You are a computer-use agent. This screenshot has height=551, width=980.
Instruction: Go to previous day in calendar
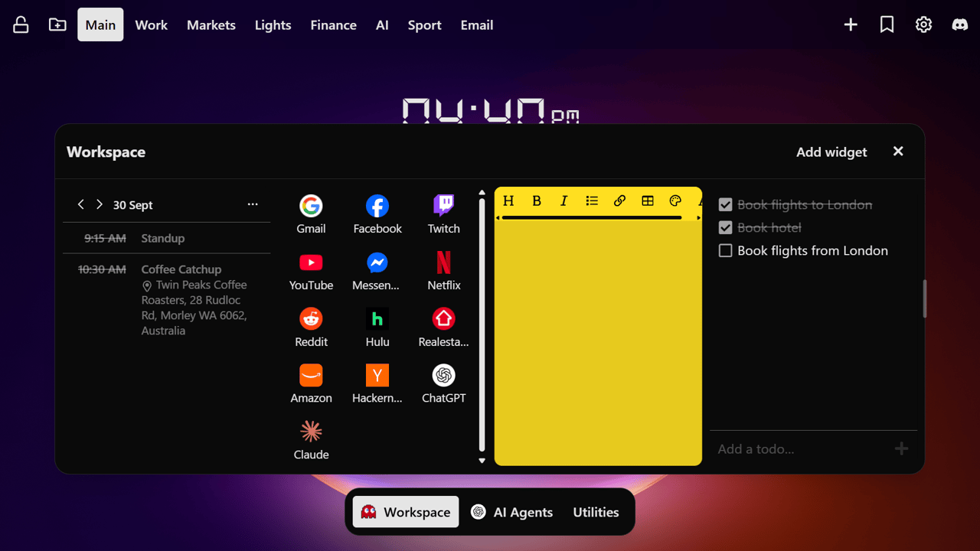(x=81, y=204)
